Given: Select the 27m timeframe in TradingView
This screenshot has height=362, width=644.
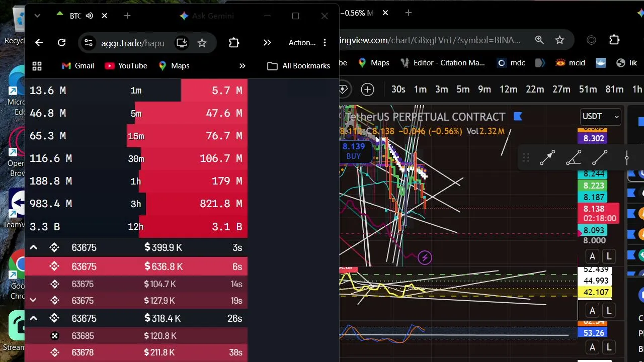Looking at the screenshot, I should click(561, 89).
